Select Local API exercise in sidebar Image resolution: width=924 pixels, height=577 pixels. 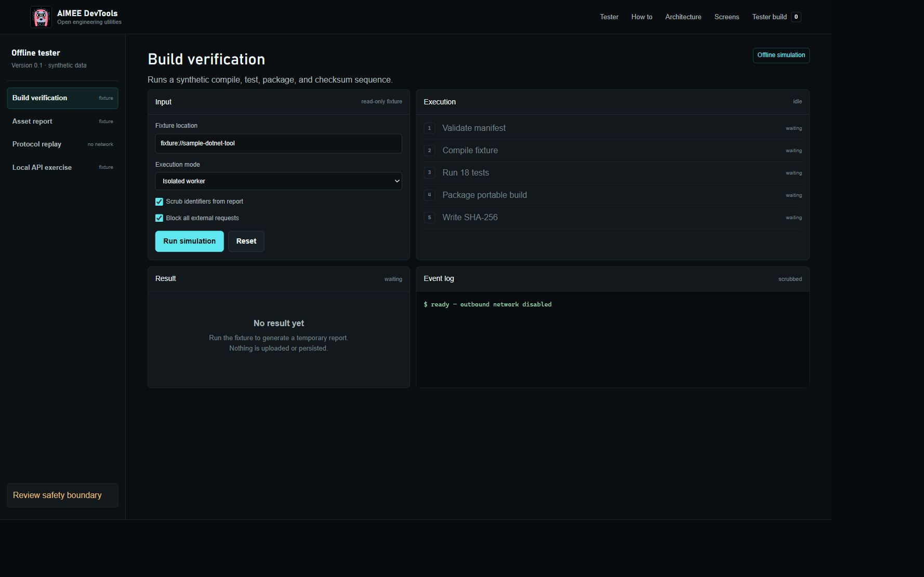(x=62, y=167)
